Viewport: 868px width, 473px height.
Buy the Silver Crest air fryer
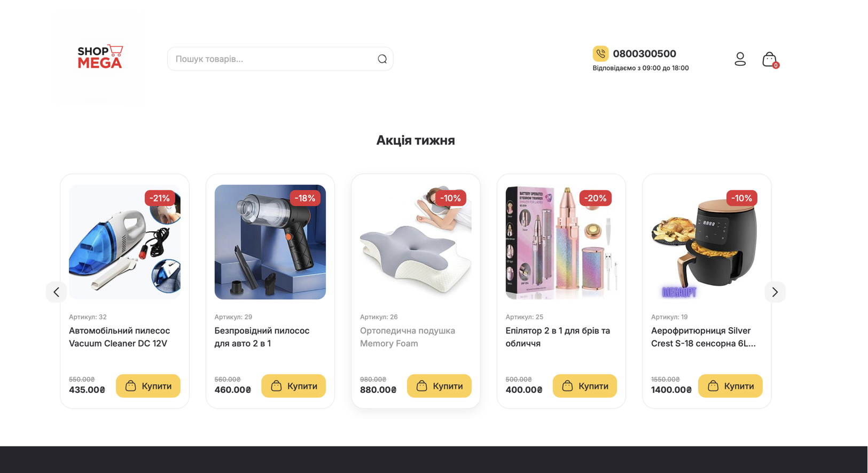(x=730, y=386)
